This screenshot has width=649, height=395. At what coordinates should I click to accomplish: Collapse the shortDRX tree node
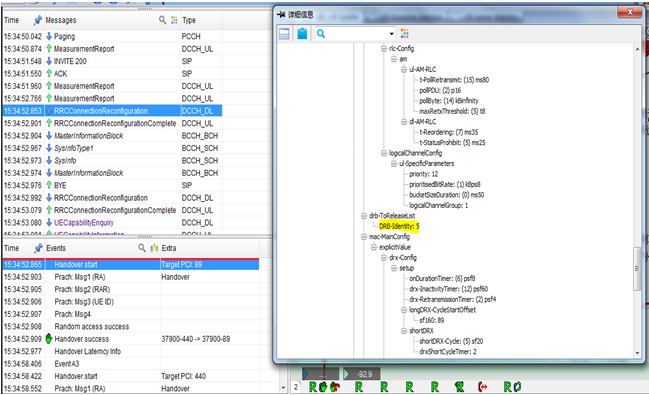click(x=404, y=331)
